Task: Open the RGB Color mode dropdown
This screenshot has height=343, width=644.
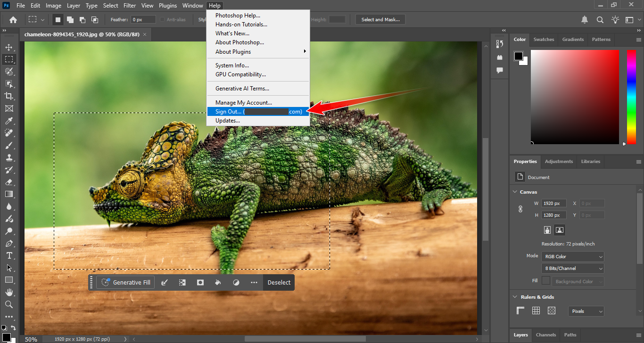Action: 572,256
